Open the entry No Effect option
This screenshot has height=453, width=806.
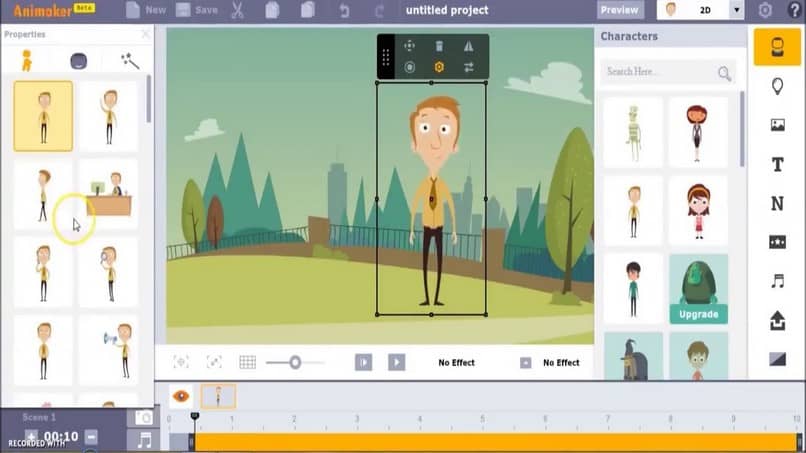coord(456,363)
